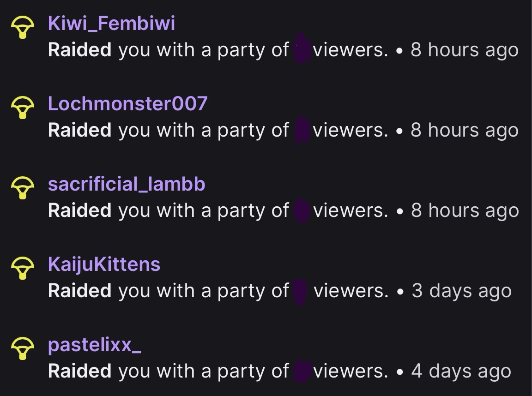
Task: Click the hidden viewer count for pastelixx_
Action: click(x=302, y=371)
